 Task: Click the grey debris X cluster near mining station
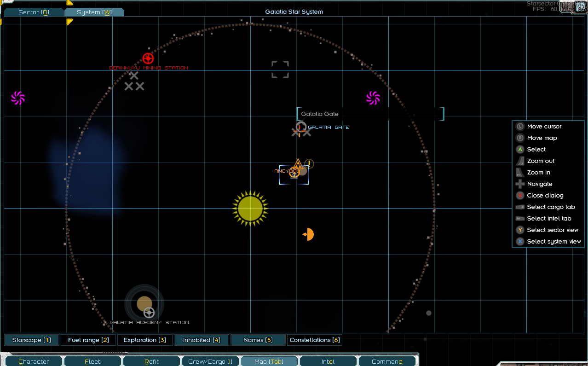coord(134,81)
